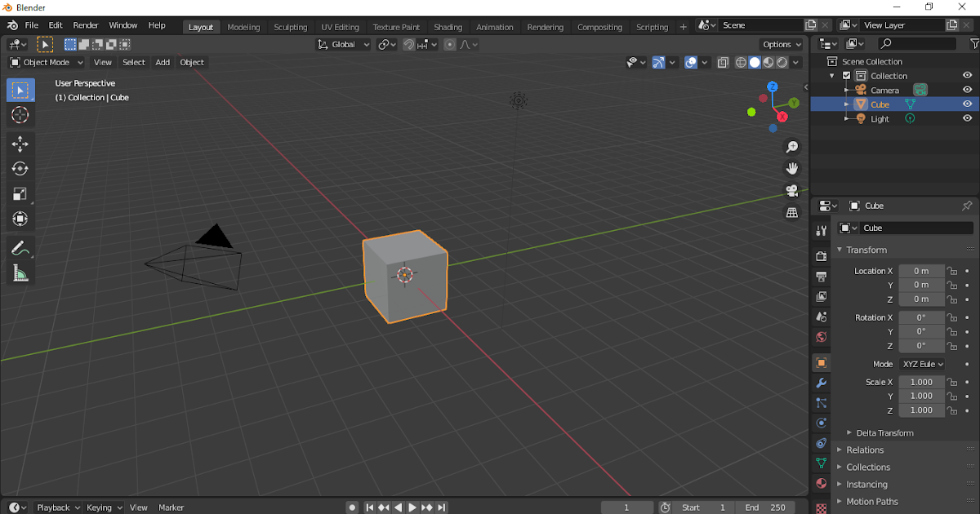980x514 pixels.
Task: Click the Location X value slider
Action: click(x=921, y=270)
